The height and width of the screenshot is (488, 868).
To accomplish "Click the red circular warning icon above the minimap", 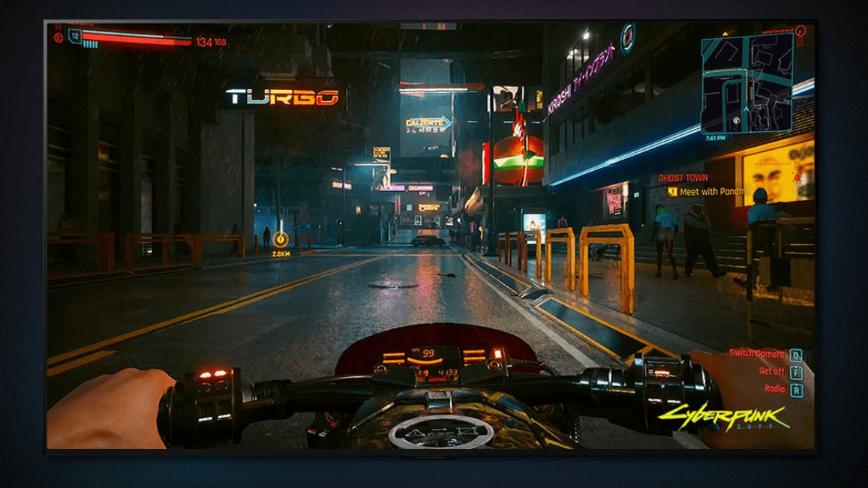I will pos(800,33).
